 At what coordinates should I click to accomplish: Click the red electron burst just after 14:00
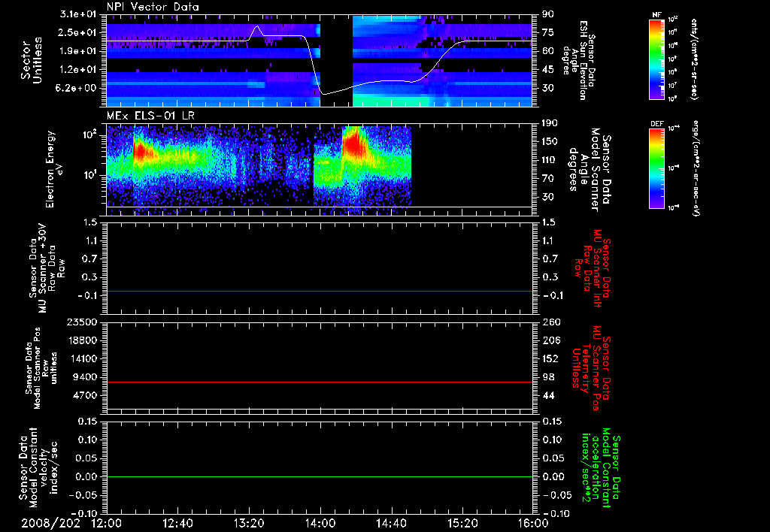point(353,144)
